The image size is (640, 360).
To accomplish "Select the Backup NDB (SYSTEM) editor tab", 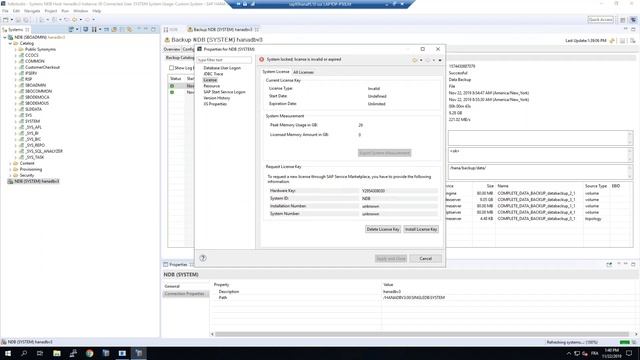I will (x=222, y=29).
